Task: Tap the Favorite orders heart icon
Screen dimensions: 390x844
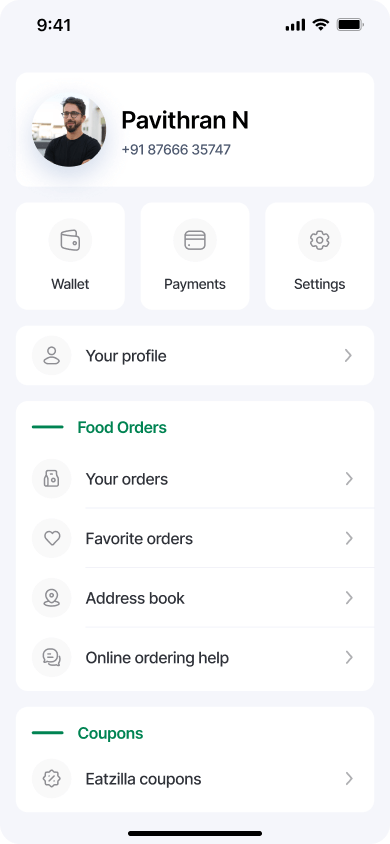Action: point(52,538)
